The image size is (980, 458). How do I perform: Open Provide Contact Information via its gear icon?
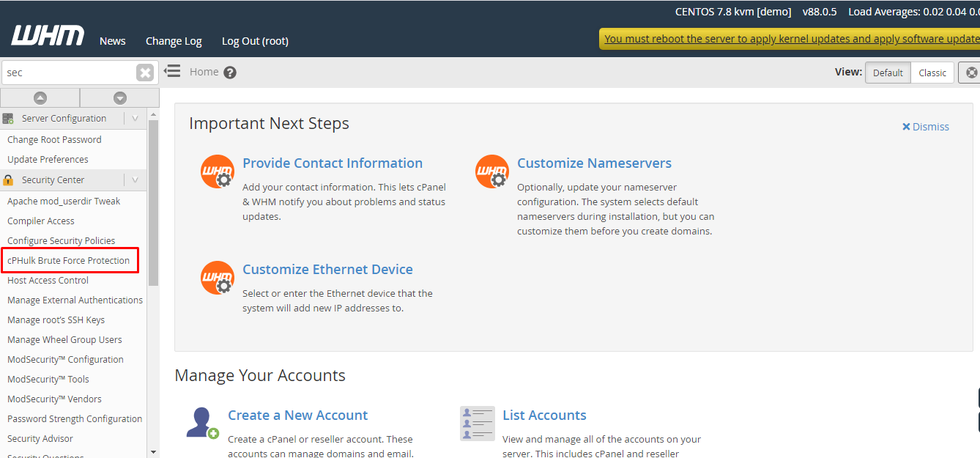[x=218, y=171]
